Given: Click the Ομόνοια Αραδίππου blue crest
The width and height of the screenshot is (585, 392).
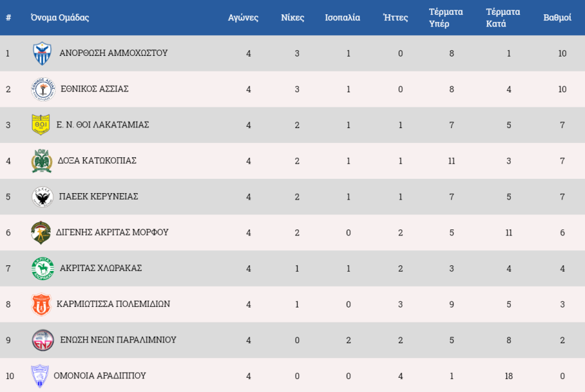Looking at the screenshot, I should 40,376.
